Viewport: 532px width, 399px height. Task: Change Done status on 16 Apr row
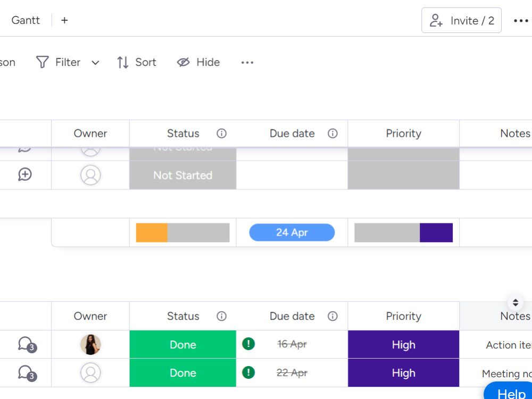(183, 344)
